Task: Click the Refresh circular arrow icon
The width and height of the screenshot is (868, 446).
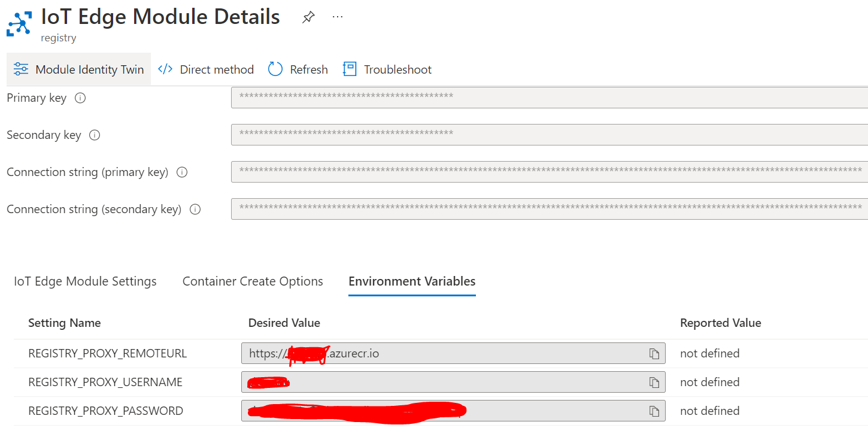Action: (275, 69)
